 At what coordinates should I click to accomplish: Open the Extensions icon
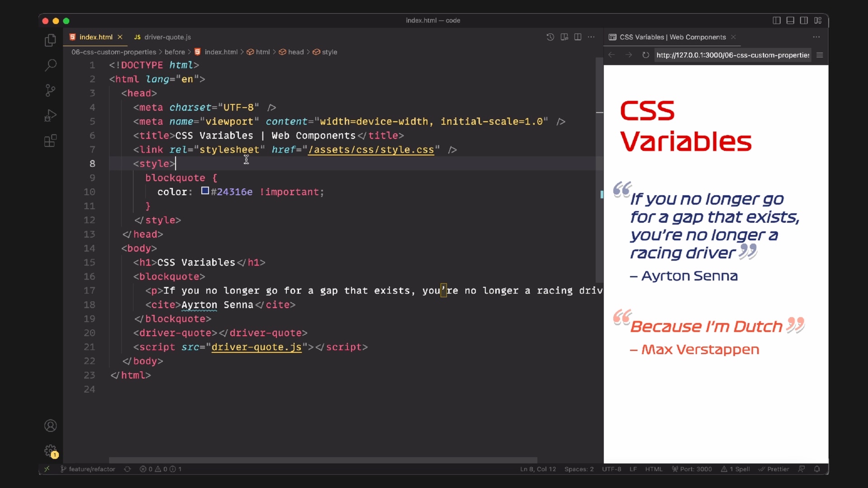pos(50,141)
